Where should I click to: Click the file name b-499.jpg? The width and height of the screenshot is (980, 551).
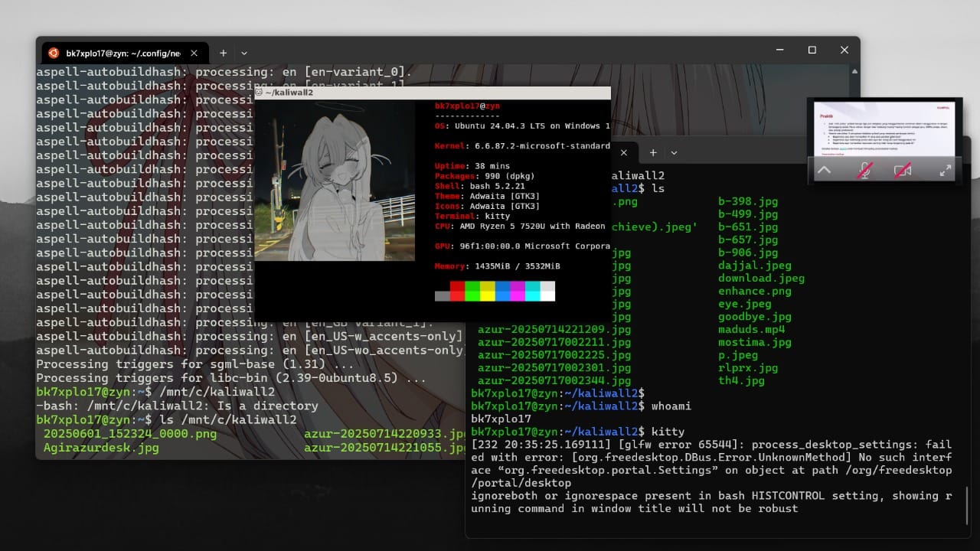pos(748,214)
